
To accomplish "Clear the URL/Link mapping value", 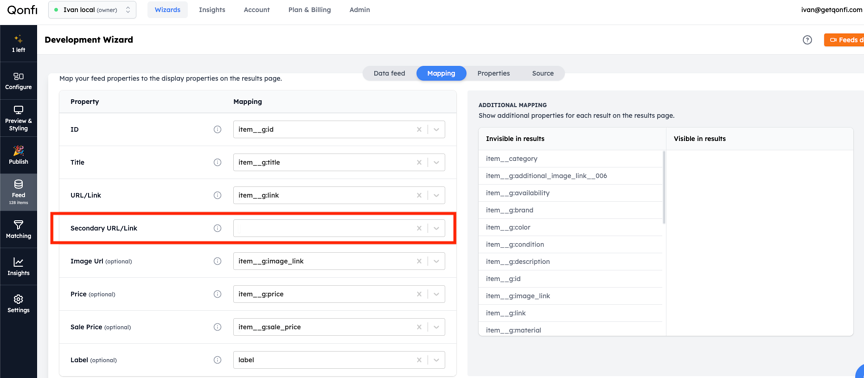I will [419, 195].
